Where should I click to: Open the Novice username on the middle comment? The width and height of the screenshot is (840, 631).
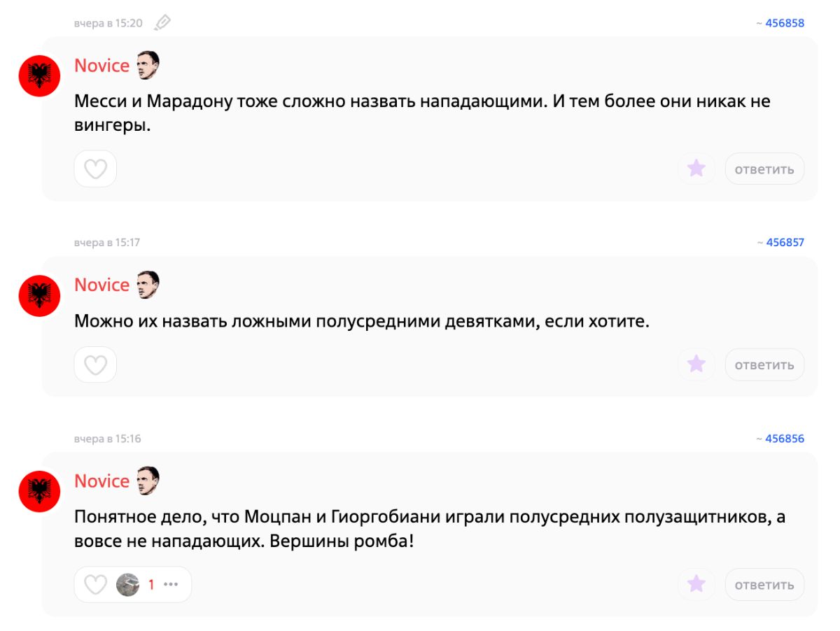pyautogui.click(x=101, y=285)
